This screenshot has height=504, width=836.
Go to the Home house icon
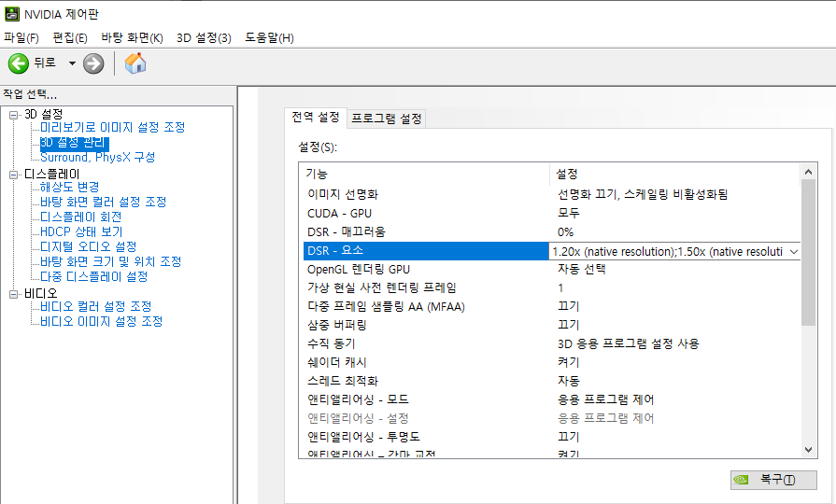pyautogui.click(x=135, y=63)
